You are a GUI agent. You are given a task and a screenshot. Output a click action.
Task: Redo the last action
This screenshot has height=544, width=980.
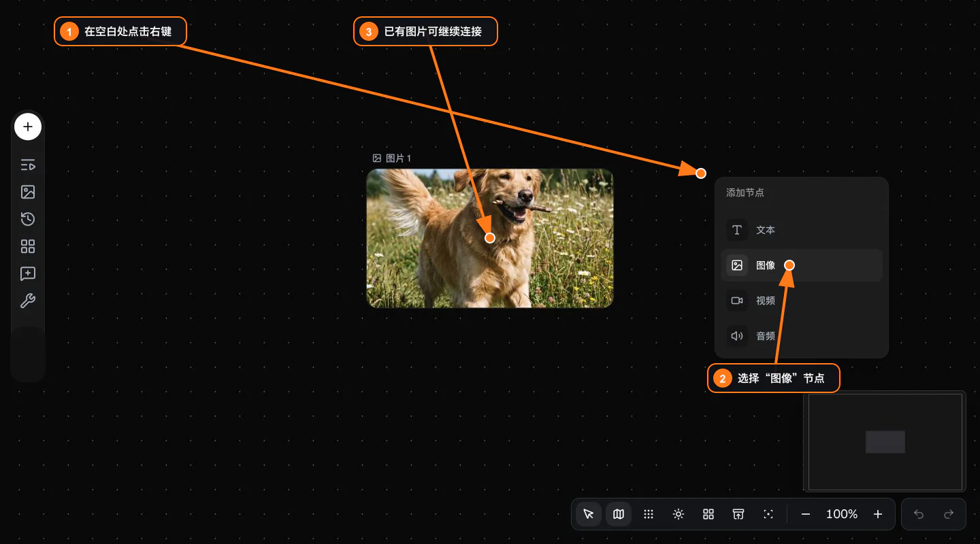coord(949,514)
